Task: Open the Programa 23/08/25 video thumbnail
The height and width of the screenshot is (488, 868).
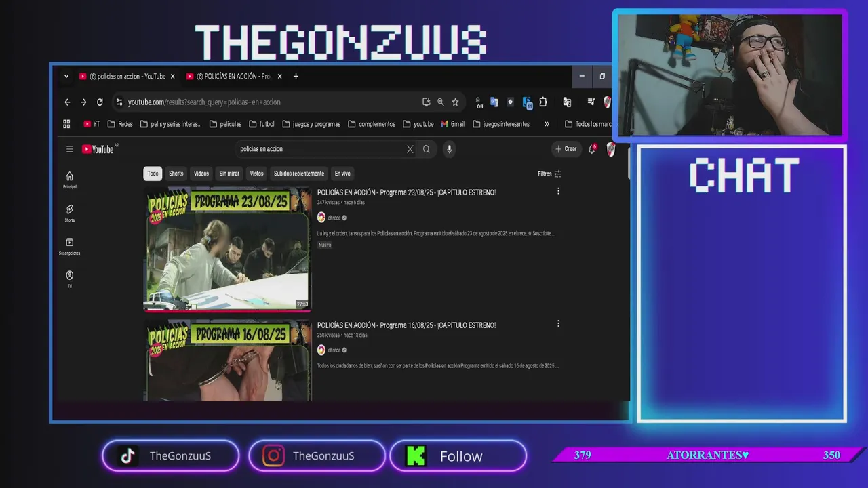Action: point(227,250)
